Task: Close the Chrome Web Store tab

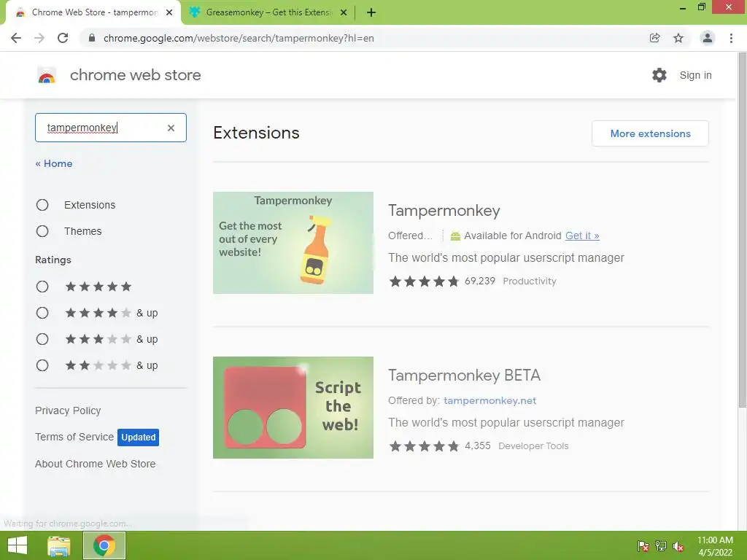Action: coord(169,12)
